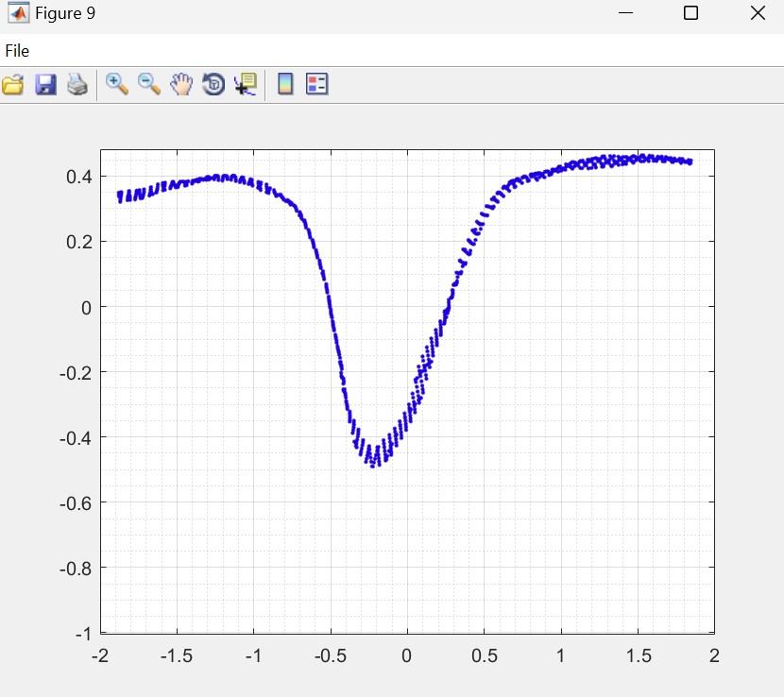Print the figure with the printer icon

point(77,85)
